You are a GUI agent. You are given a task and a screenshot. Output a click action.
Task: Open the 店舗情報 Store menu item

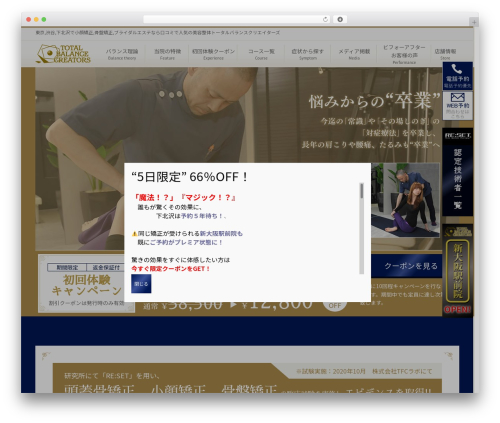point(445,54)
